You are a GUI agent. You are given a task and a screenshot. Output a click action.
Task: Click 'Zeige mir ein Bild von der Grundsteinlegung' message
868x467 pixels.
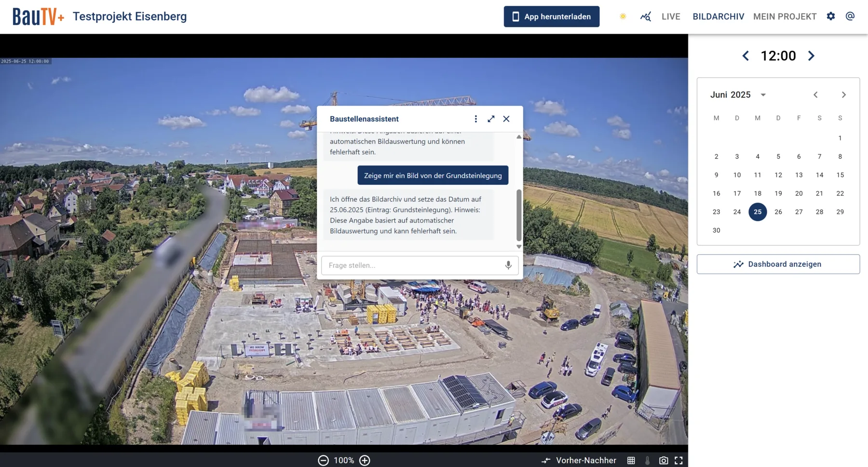[x=433, y=175]
